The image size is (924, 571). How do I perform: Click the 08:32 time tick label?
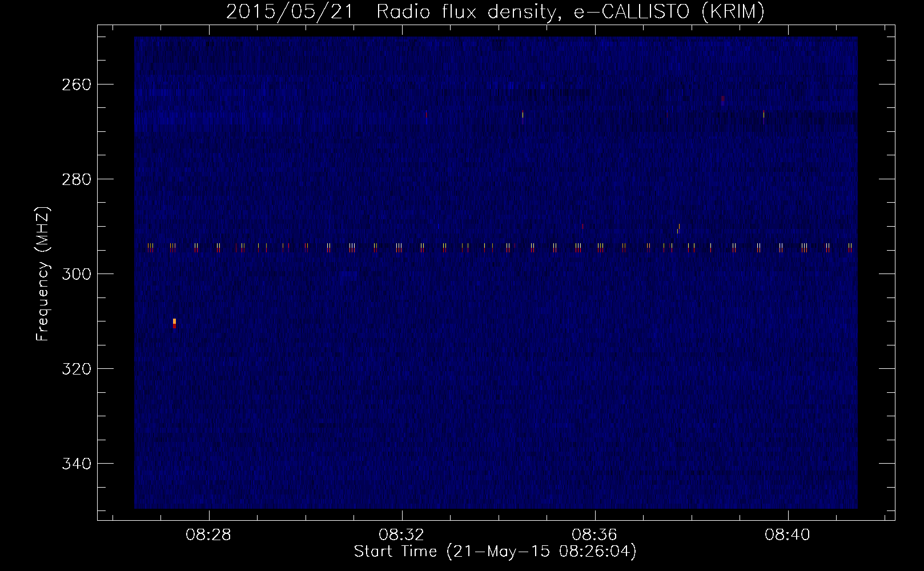(401, 535)
